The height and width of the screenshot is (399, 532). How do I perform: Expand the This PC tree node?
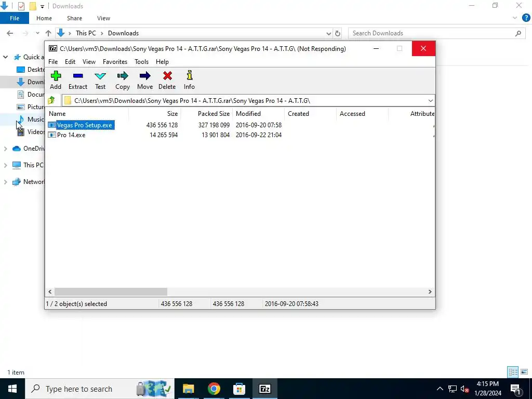pyautogui.click(x=5, y=165)
